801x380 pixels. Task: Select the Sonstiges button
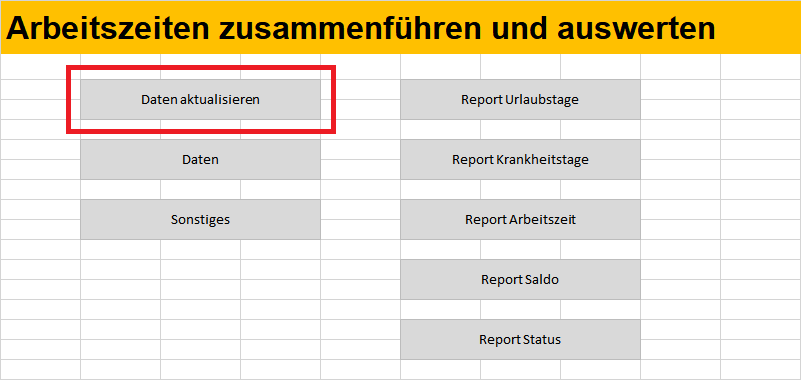click(200, 220)
